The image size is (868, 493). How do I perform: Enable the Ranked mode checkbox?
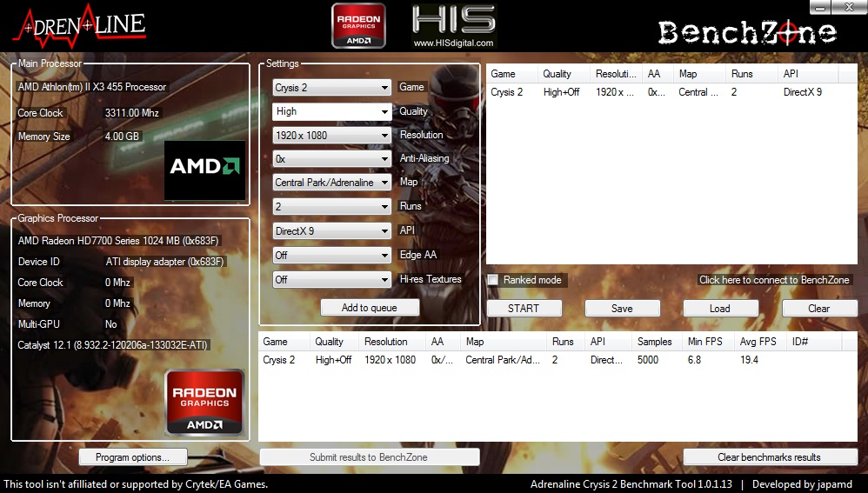click(493, 280)
